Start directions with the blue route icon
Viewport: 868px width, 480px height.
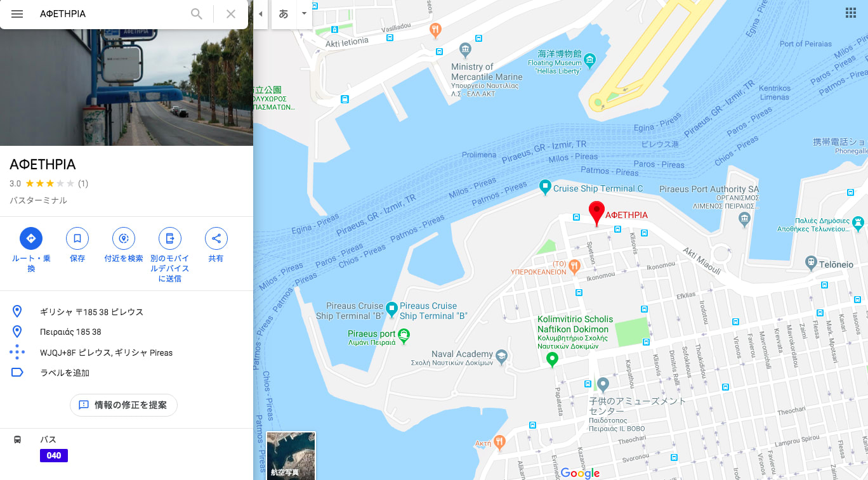(31, 238)
